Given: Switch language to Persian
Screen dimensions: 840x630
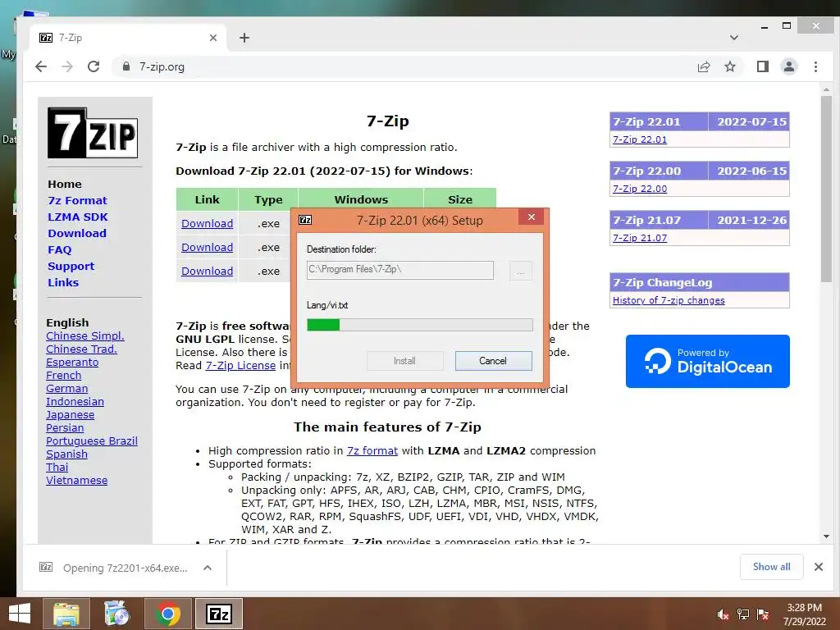Looking at the screenshot, I should pyautogui.click(x=65, y=428).
